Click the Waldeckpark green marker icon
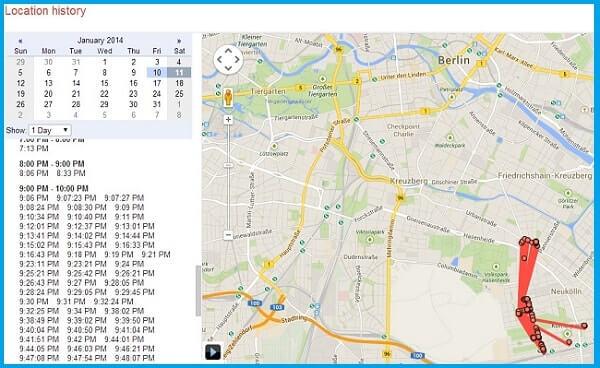 pyautogui.click(x=450, y=138)
